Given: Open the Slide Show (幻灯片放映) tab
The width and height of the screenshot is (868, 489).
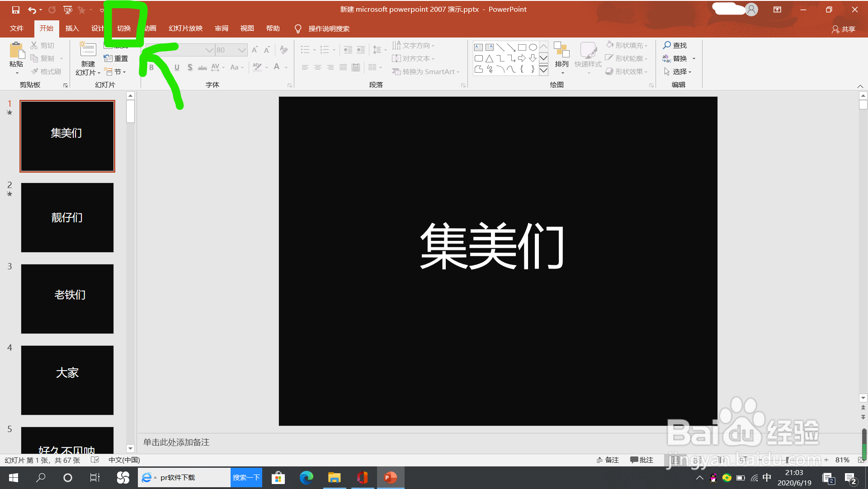Looking at the screenshot, I should [x=185, y=28].
